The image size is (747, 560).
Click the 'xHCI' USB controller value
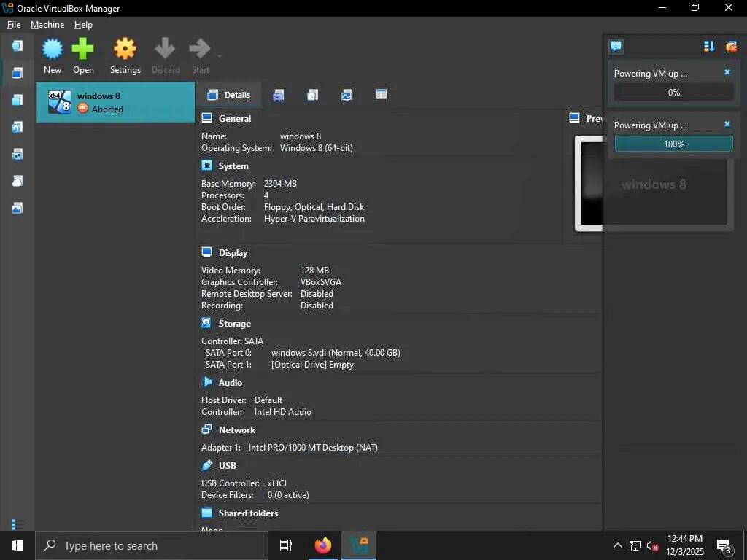(x=276, y=483)
